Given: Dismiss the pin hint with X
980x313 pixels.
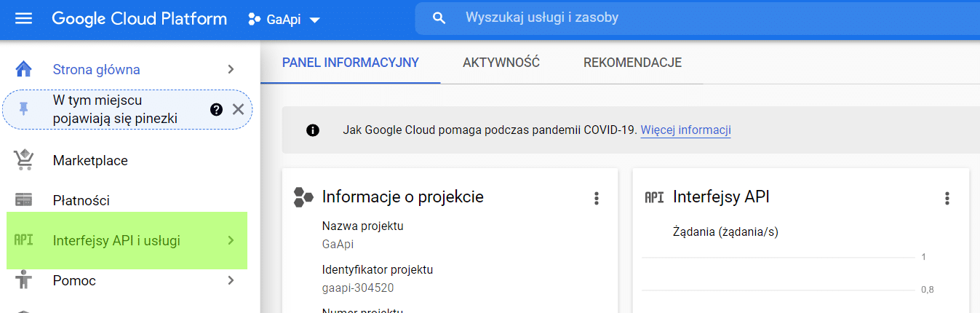Looking at the screenshot, I should pos(238,109).
